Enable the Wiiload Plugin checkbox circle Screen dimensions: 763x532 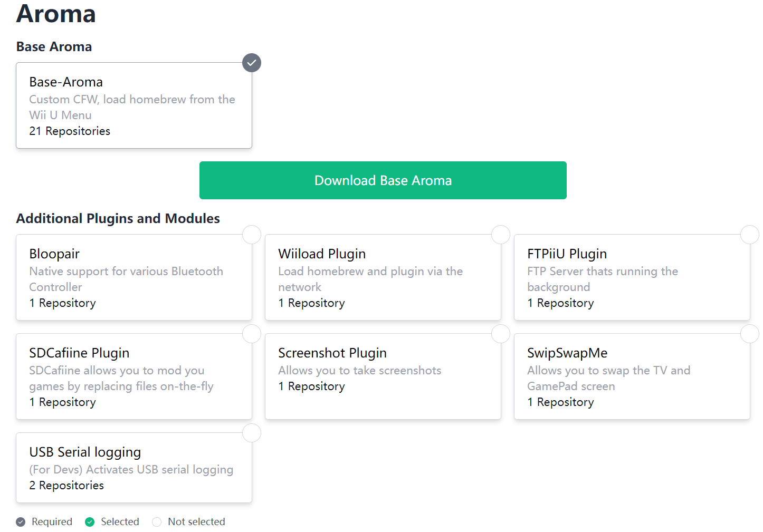pos(501,235)
